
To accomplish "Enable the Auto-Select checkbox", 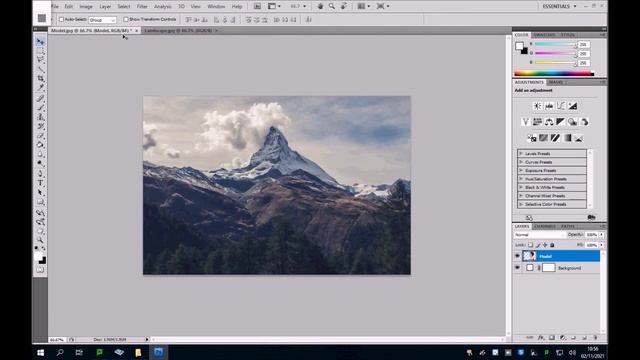I will [62, 19].
